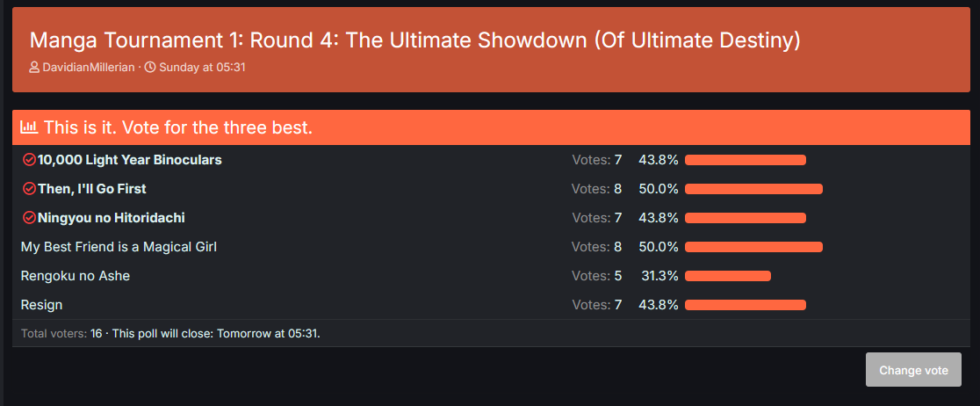Click the Manga Tournament thread title
This screenshot has height=406, width=980.
click(414, 40)
